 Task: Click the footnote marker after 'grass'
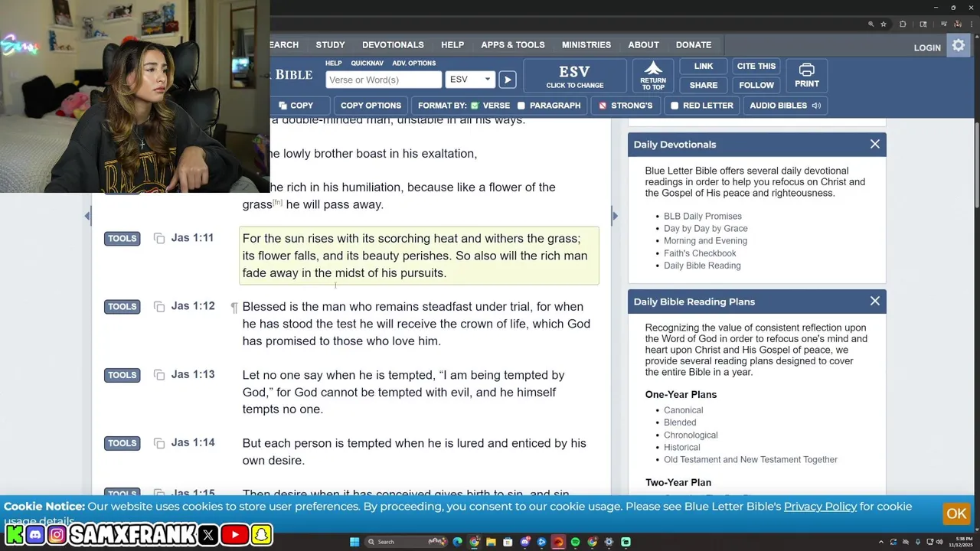(278, 203)
